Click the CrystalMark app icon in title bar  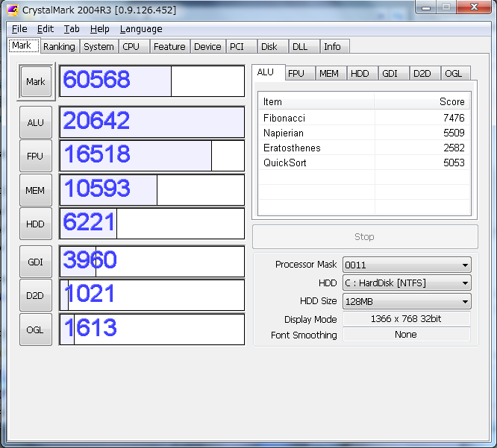[13, 10]
